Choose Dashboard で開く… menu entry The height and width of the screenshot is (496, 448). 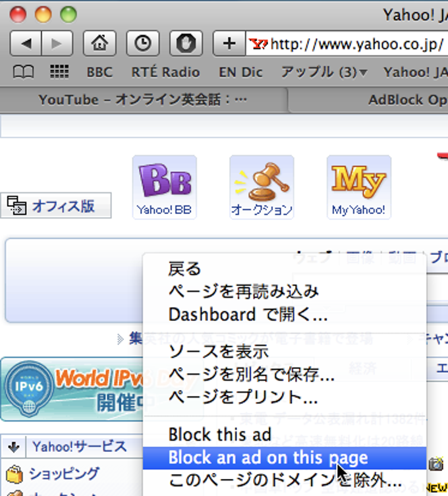(285, 314)
